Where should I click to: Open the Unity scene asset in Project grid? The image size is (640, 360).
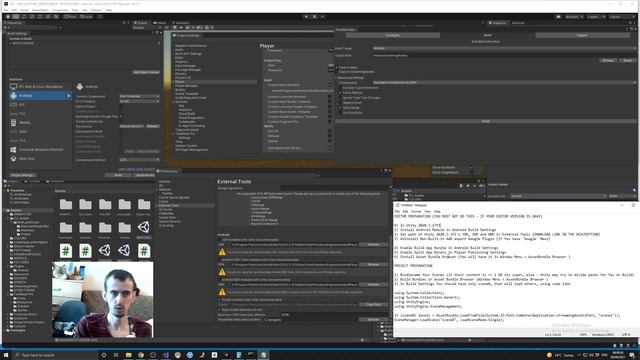144,228
